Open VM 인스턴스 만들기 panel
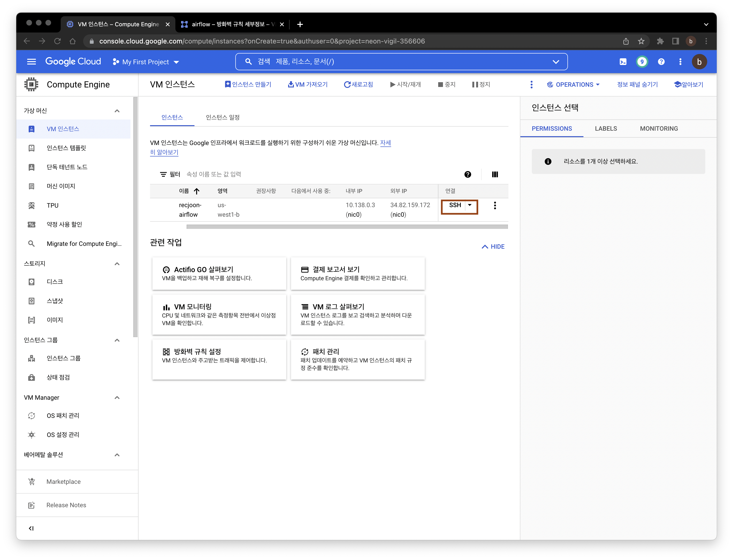Viewport: 733px width, 560px height. pos(247,84)
